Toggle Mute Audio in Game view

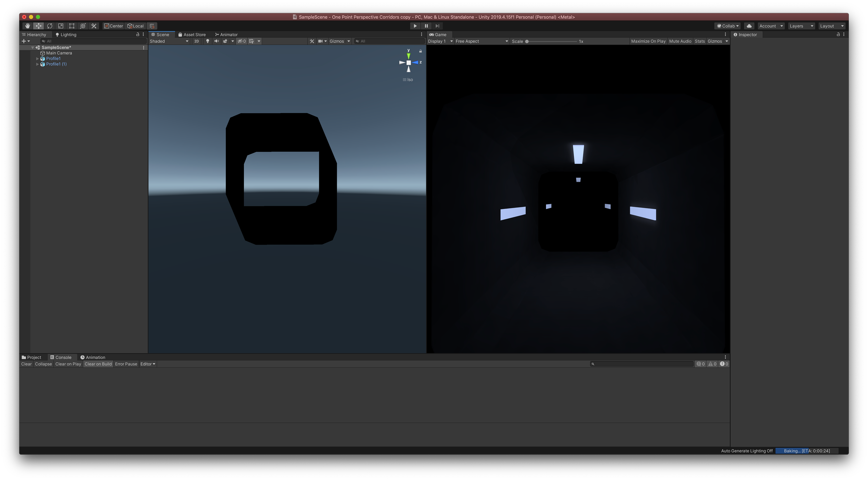coord(680,41)
